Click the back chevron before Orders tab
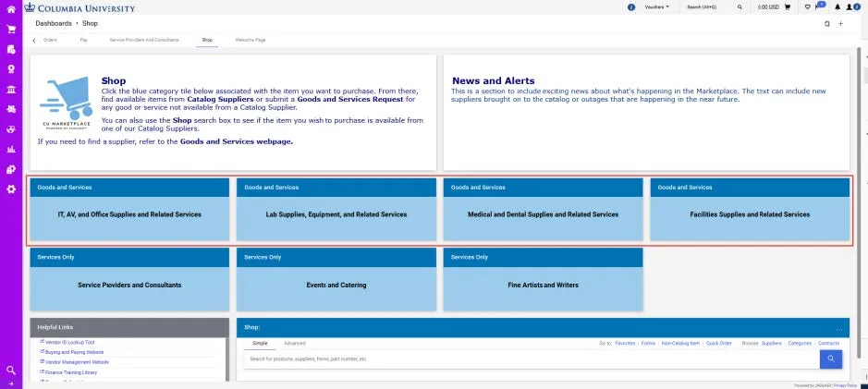868x389 pixels. (x=34, y=41)
